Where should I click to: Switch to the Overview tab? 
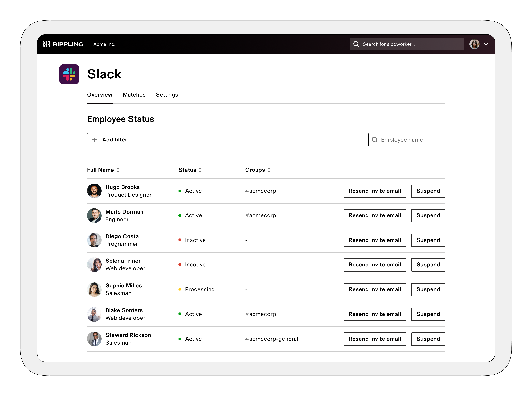pos(100,95)
